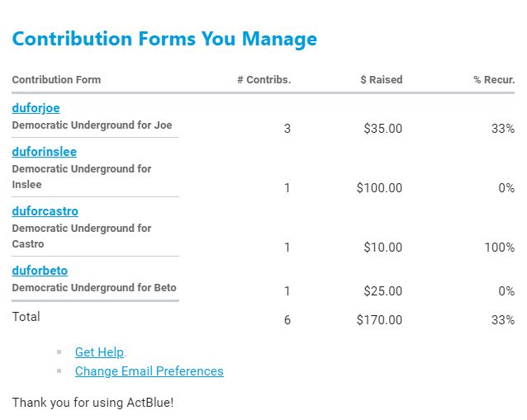Open the duforjoe contribution form link
The height and width of the screenshot is (420, 527).
(36, 108)
